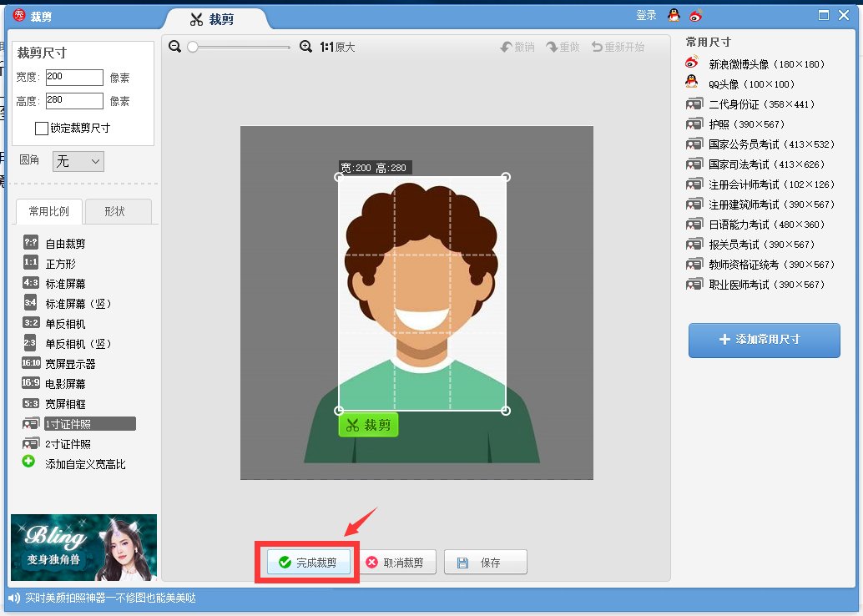The image size is (863, 616).
Task: Click the Bling 变身独角兽 ad banner
Action: 83,548
